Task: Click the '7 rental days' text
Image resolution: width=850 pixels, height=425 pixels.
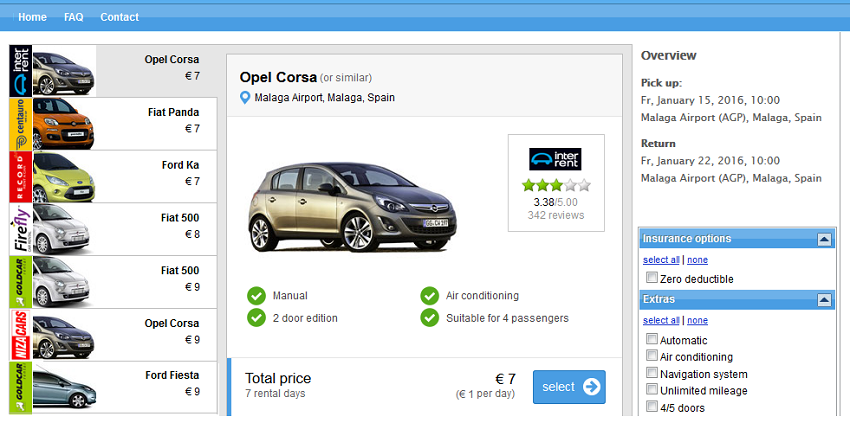Action: [x=275, y=394]
